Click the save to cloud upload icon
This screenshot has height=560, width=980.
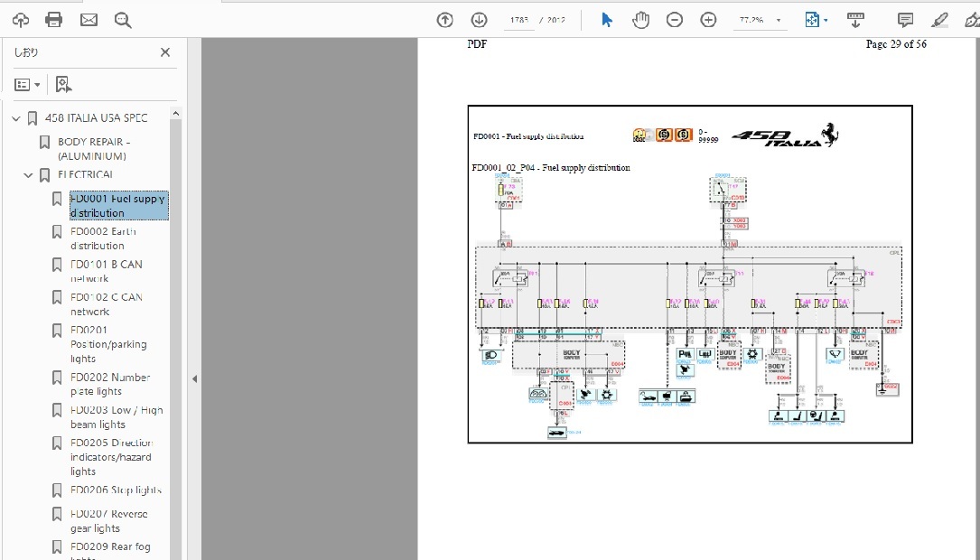tap(21, 20)
